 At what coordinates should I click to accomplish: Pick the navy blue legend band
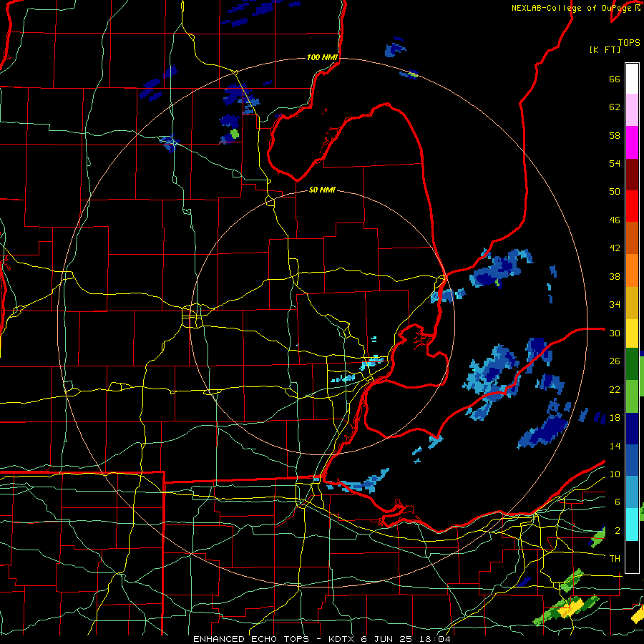632,429
